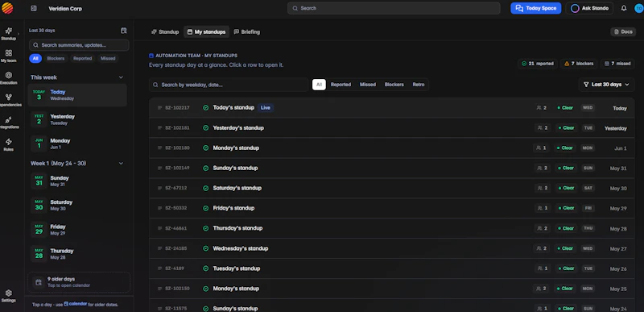Open Sunday's standup SZ-102149 row

tap(392, 168)
